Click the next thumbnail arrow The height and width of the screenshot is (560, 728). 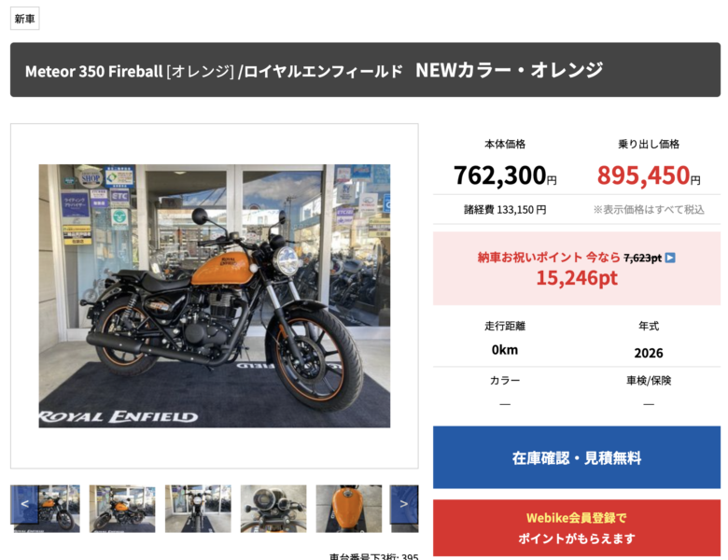click(404, 504)
